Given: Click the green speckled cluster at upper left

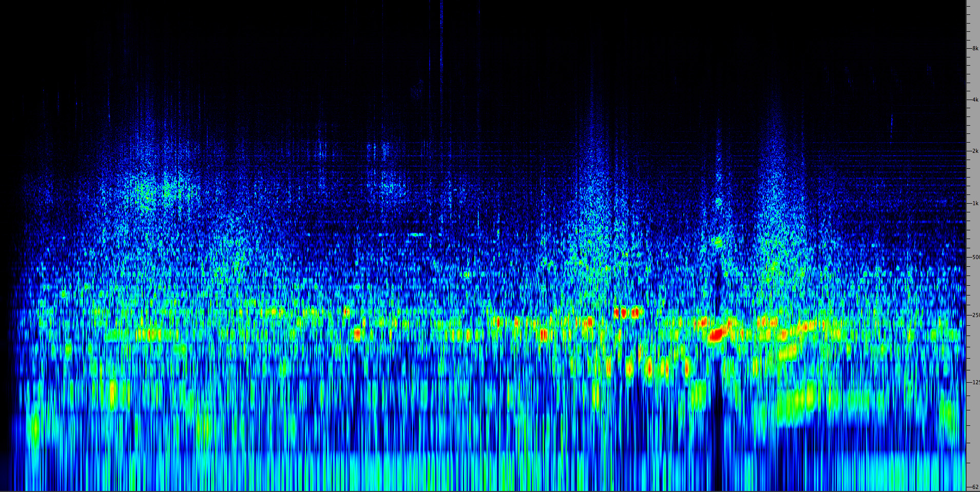Looking at the screenshot, I should 146,192.
